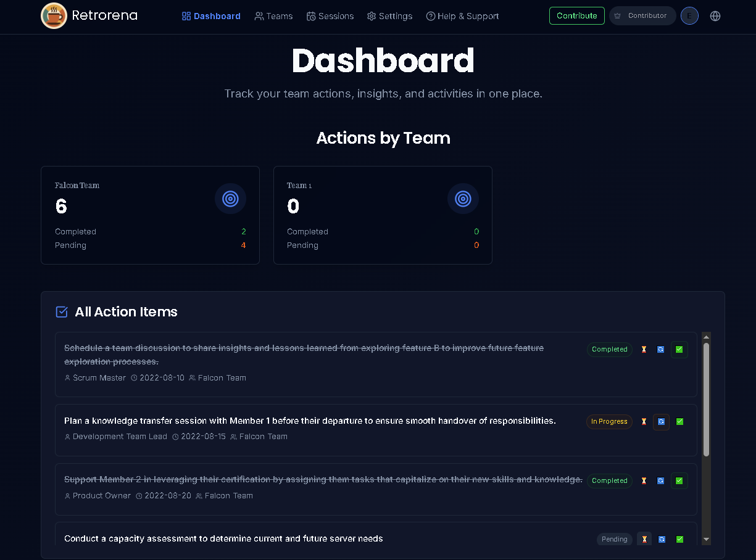Screen dimensions: 756x560
Task: Click Falcon Team pending count 4
Action: pyautogui.click(x=243, y=245)
